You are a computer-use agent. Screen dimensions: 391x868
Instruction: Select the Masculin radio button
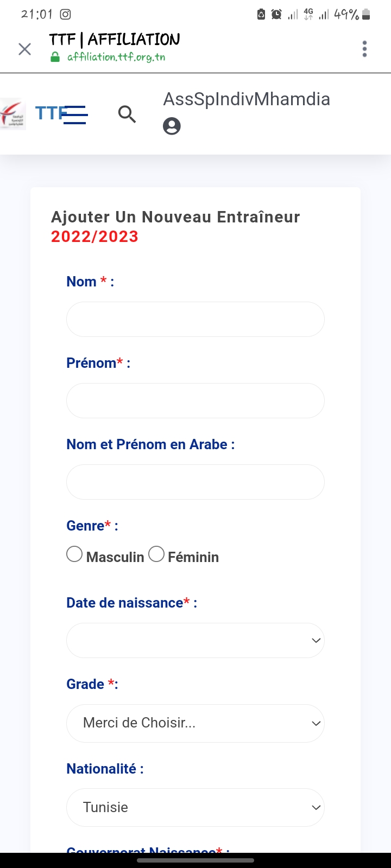coord(74,554)
